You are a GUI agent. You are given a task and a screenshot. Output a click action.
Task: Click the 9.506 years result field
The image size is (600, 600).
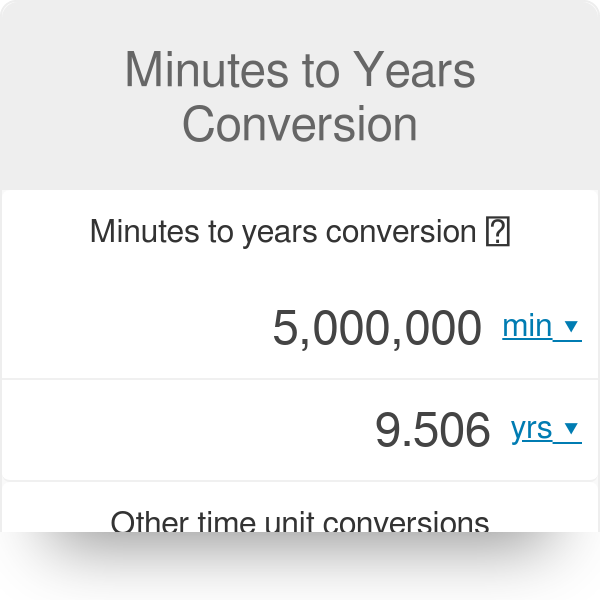point(432,431)
